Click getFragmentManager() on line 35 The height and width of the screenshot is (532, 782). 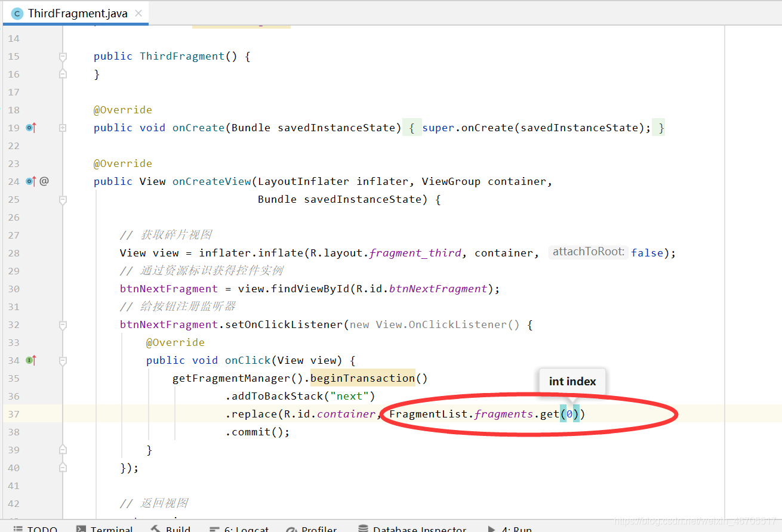pos(238,378)
